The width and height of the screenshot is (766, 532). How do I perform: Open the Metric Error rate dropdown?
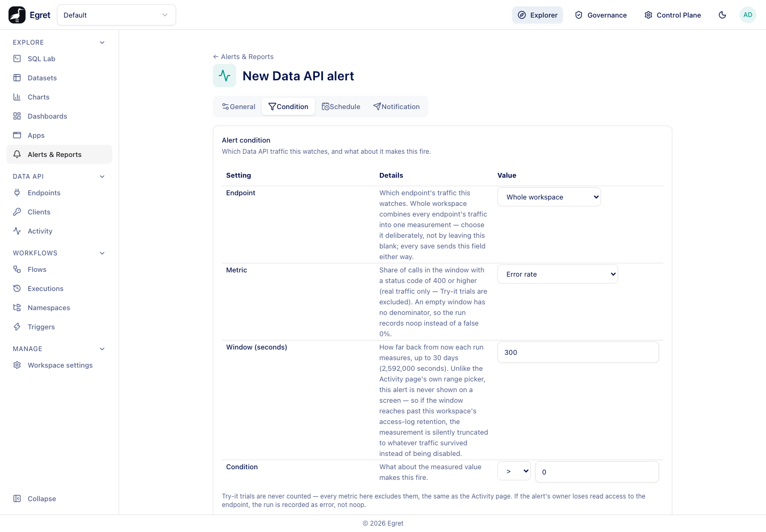pos(557,274)
